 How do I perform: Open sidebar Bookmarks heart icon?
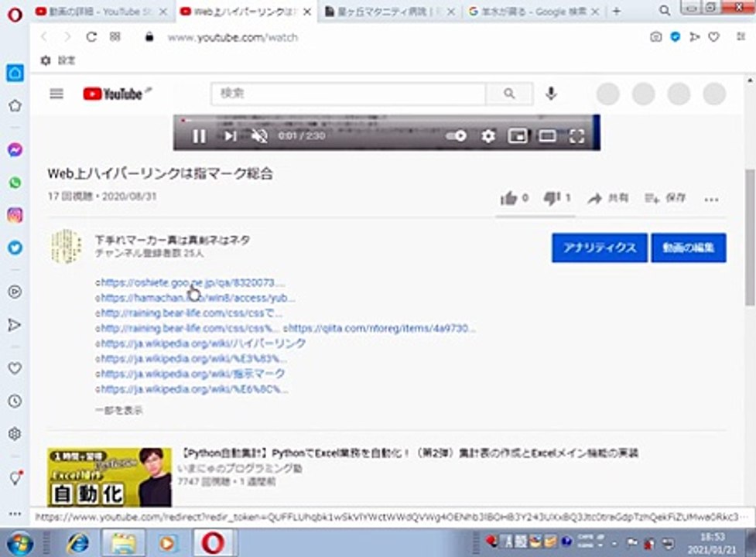[15, 368]
